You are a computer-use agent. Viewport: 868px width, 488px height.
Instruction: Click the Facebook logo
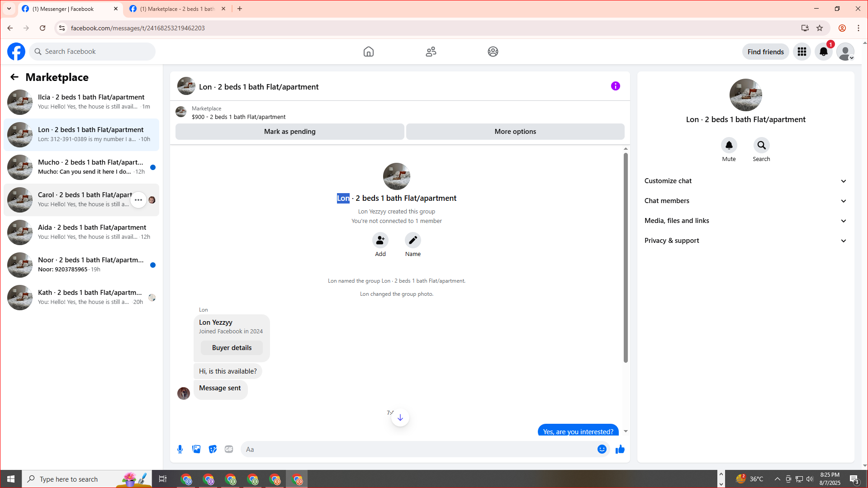(x=16, y=52)
